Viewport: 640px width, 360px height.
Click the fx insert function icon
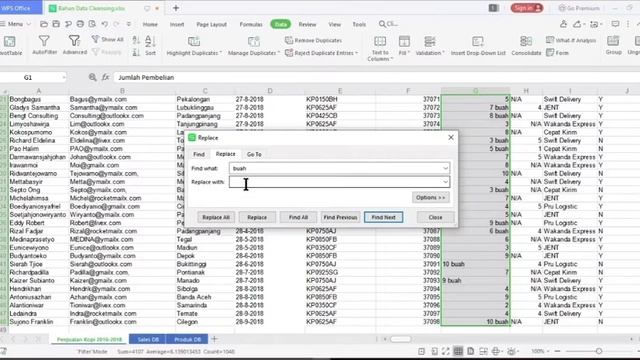(x=105, y=77)
